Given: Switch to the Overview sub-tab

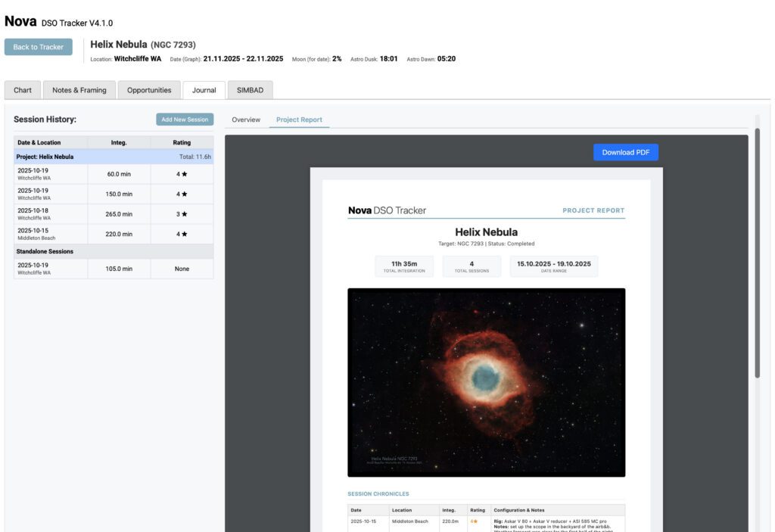Looking at the screenshot, I should 246,119.
